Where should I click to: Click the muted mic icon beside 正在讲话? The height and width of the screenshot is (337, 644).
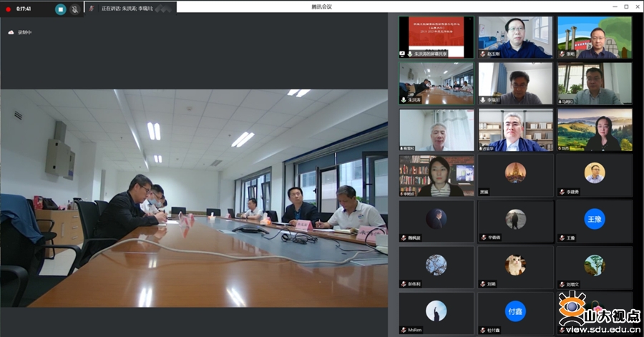coord(92,9)
